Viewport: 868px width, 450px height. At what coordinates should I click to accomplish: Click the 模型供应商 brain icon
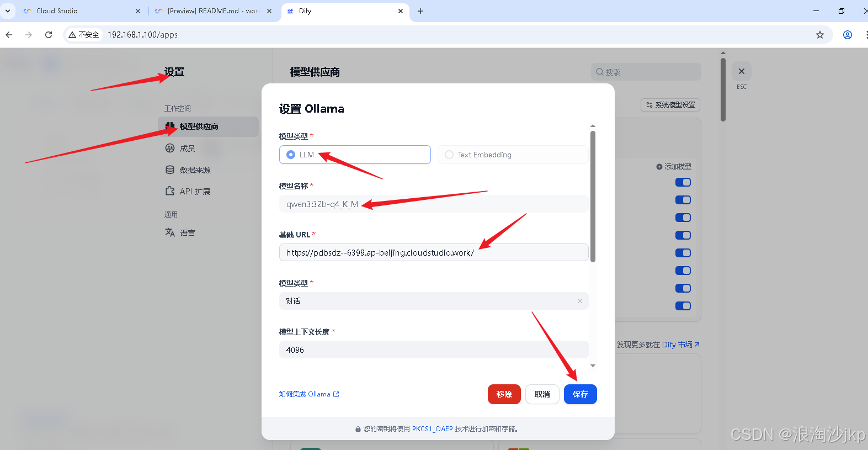point(170,126)
